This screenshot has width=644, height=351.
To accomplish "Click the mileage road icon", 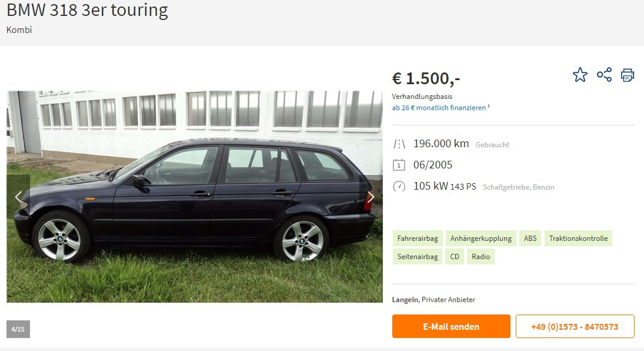I will (399, 144).
